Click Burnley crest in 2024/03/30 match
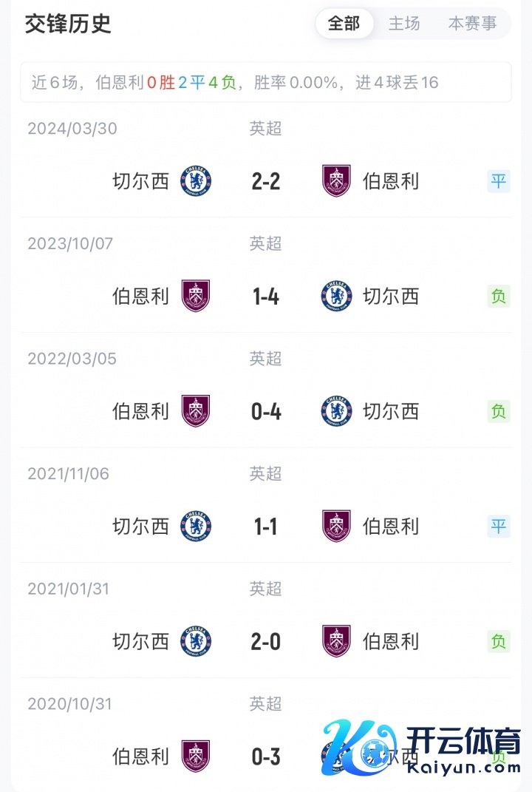This screenshot has height=792, width=532. click(x=336, y=181)
